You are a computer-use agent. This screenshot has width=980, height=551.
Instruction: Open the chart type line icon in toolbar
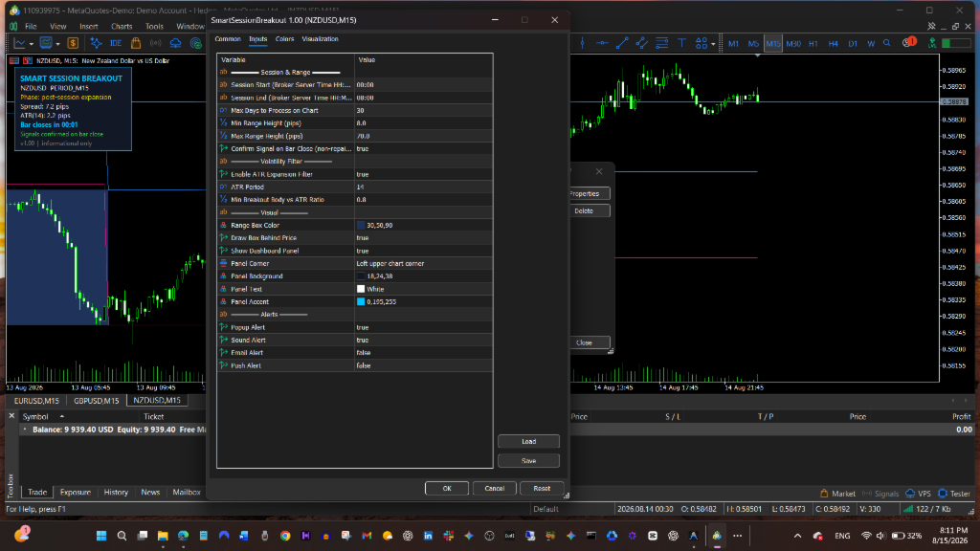click(19, 43)
